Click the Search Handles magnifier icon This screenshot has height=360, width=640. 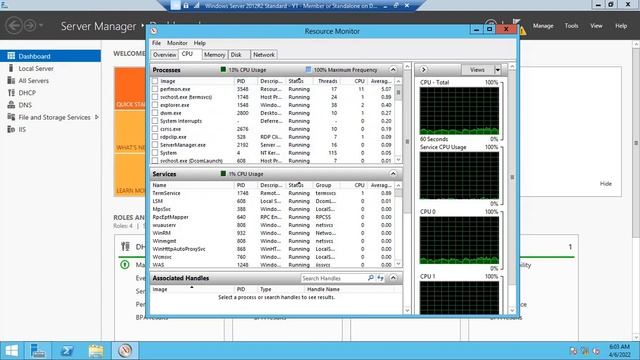(371, 278)
